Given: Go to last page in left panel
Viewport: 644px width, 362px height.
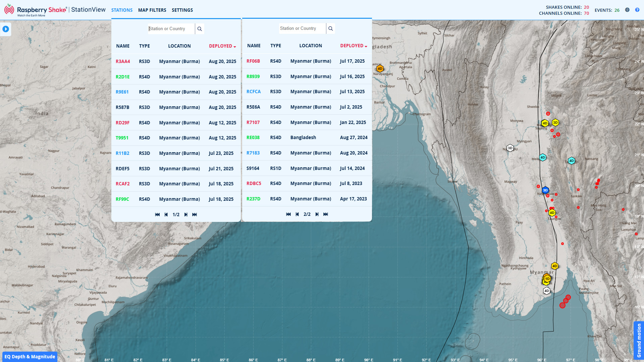Looking at the screenshot, I should pyautogui.click(x=195, y=215).
